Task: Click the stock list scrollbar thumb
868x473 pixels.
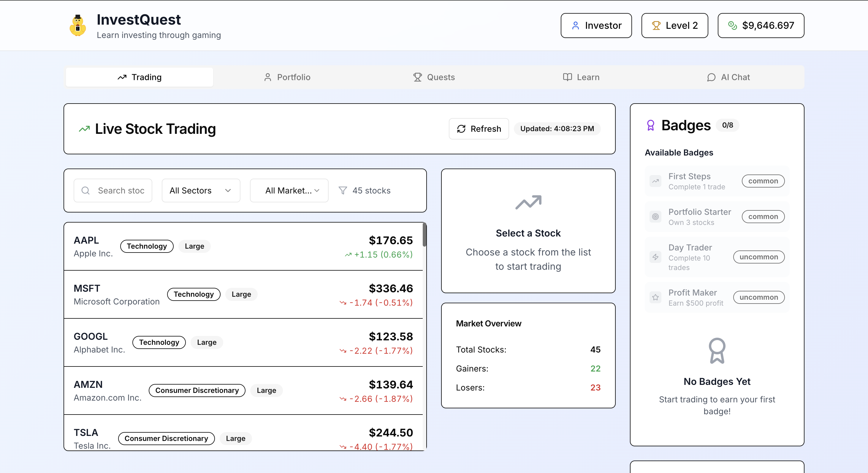Action: [425, 235]
